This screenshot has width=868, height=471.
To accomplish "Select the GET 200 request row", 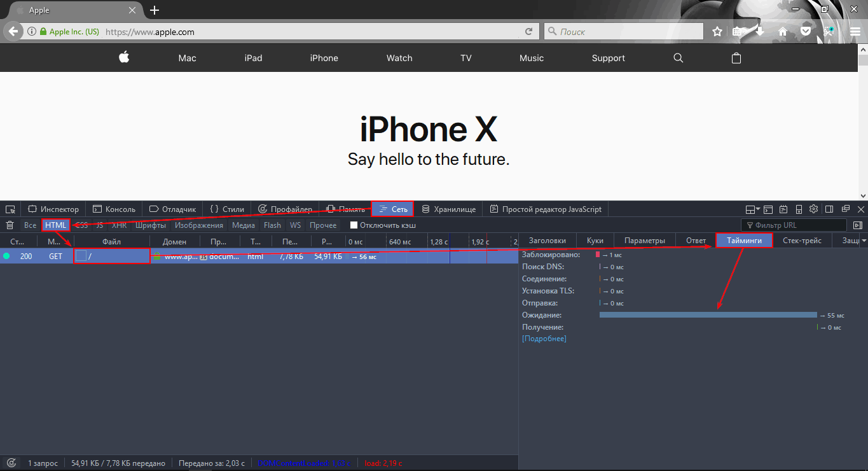I will [x=259, y=257].
